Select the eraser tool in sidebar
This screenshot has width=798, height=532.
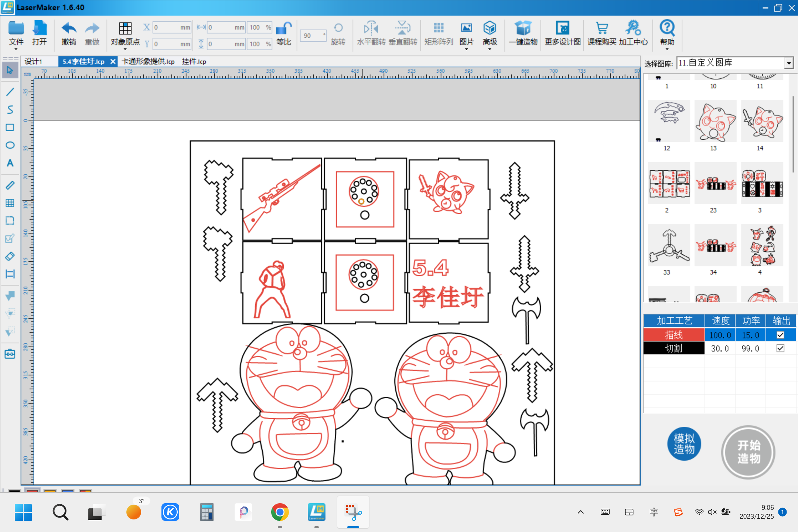pos(10,256)
